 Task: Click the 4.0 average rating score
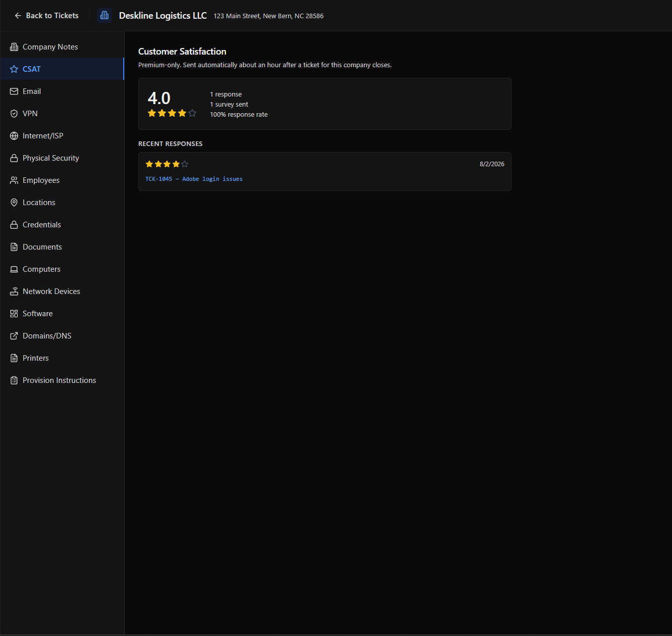pos(159,98)
